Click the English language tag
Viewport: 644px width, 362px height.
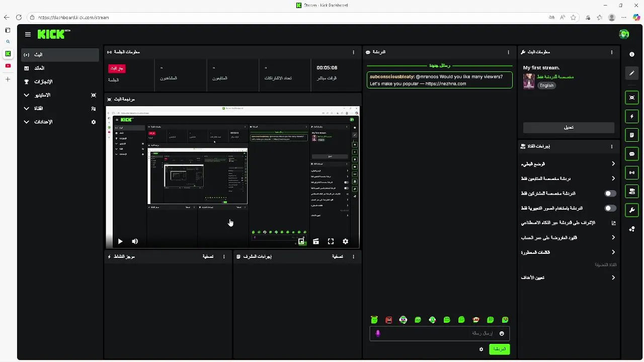[546, 85]
